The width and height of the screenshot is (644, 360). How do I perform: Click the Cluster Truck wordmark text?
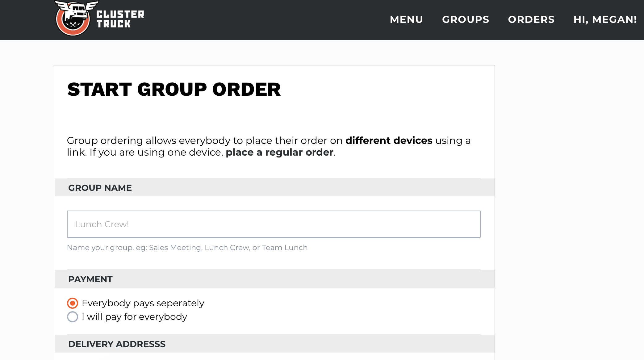120,19
